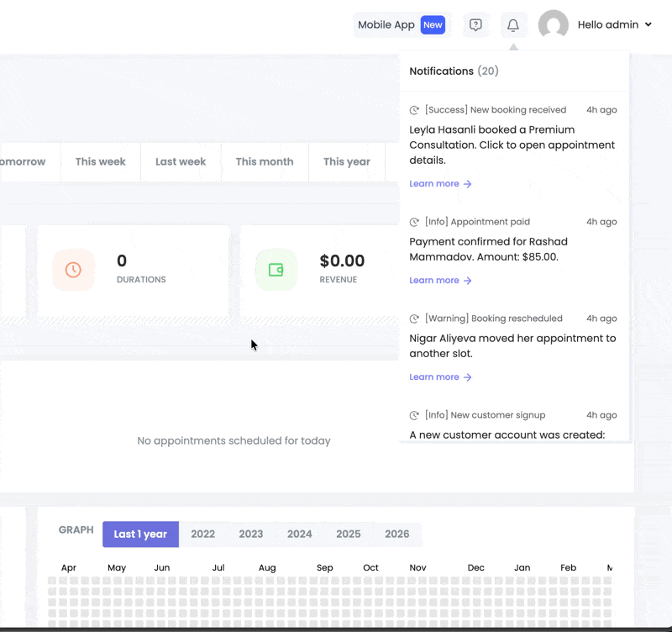
Task: Click the orange clock Durations icon
Action: pos(73,270)
